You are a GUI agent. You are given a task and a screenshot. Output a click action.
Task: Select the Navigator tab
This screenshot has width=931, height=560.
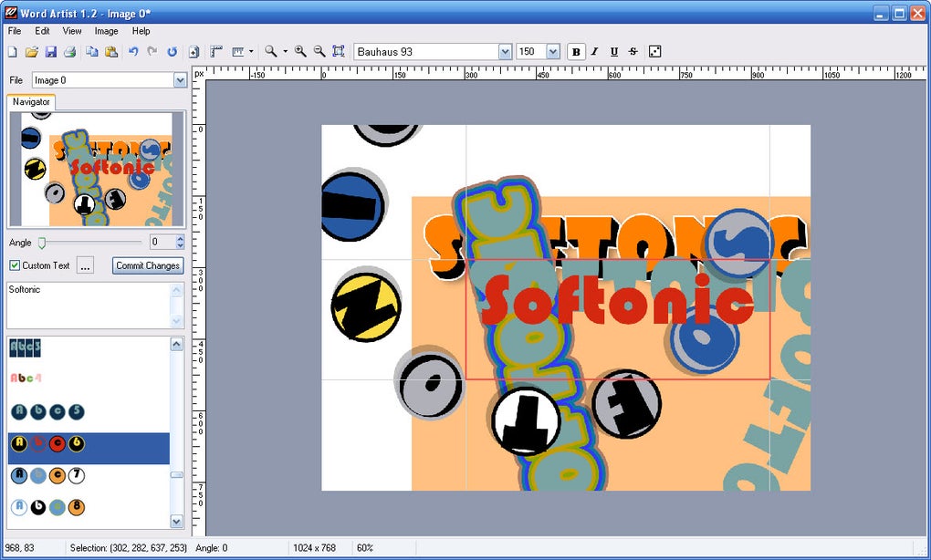31,102
